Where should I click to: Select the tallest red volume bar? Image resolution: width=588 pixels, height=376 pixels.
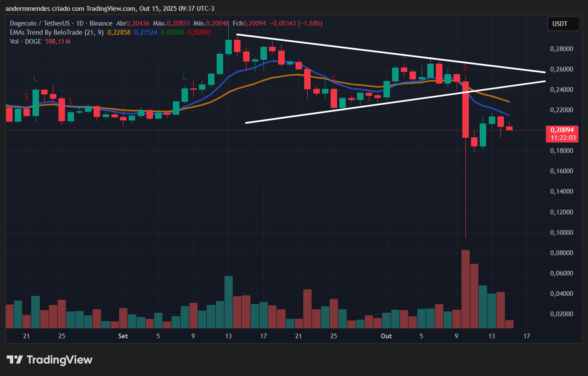(465, 288)
